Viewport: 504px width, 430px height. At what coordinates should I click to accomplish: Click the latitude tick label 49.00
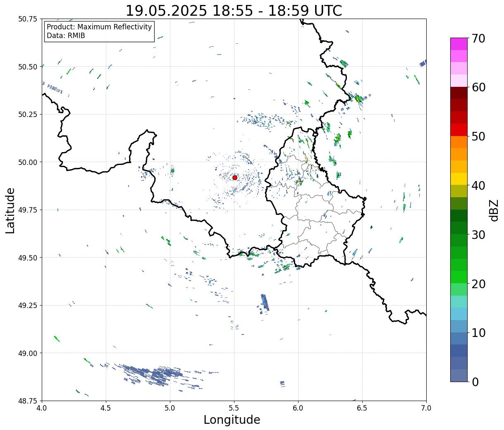[28, 353]
